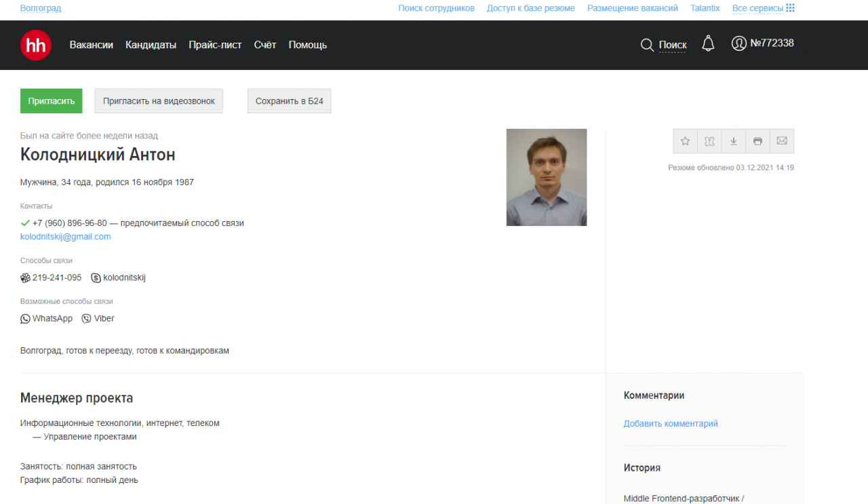
Task: Click Сохранить в Б24 button
Action: [x=289, y=101]
